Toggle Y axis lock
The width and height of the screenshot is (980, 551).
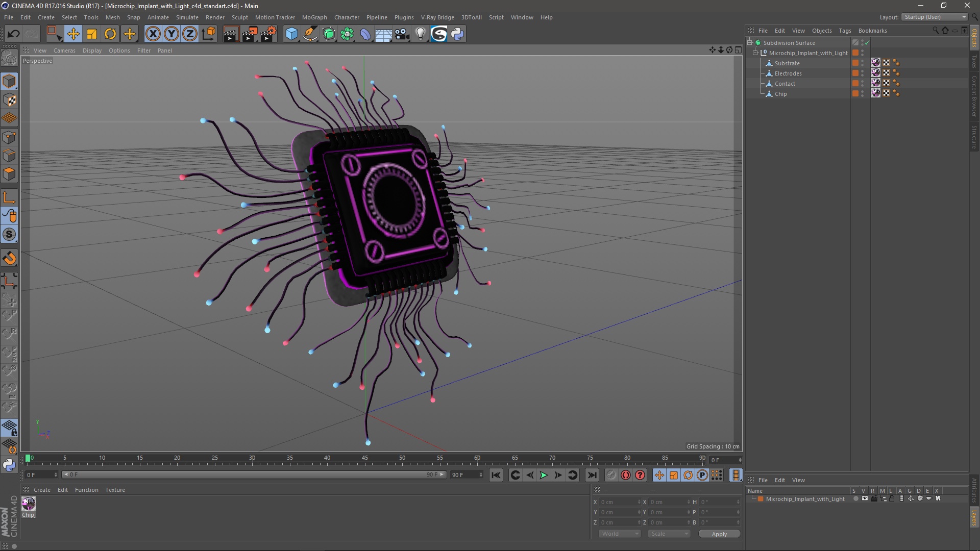tap(171, 34)
